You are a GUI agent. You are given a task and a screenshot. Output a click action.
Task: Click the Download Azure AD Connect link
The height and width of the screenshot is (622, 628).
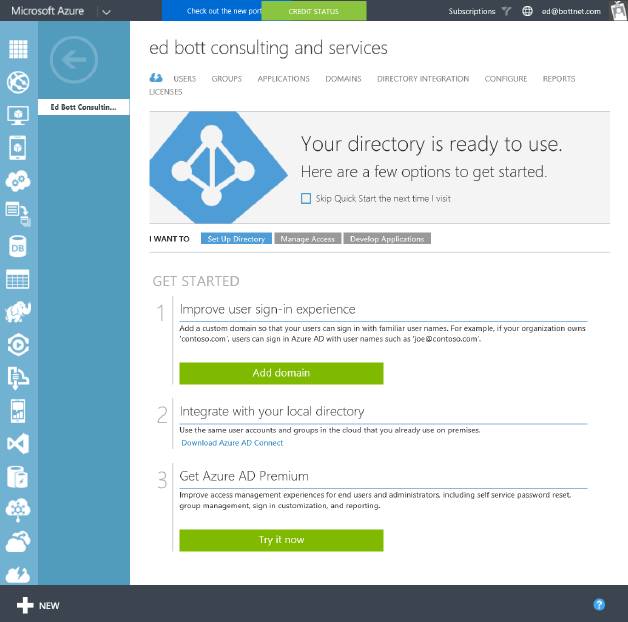(231, 442)
